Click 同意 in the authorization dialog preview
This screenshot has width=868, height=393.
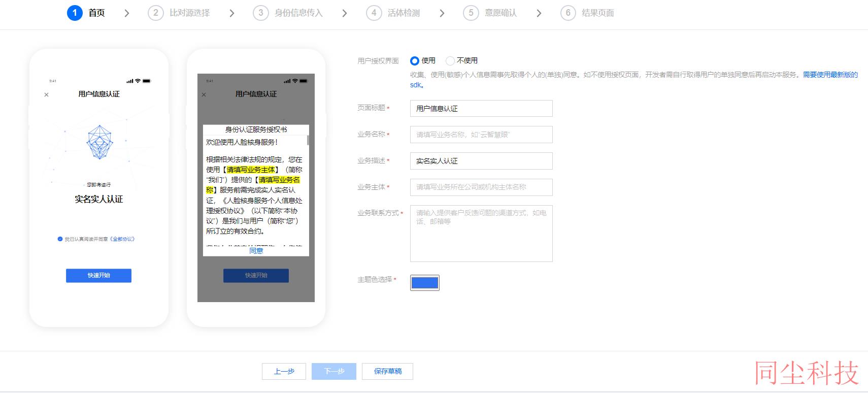(x=256, y=251)
